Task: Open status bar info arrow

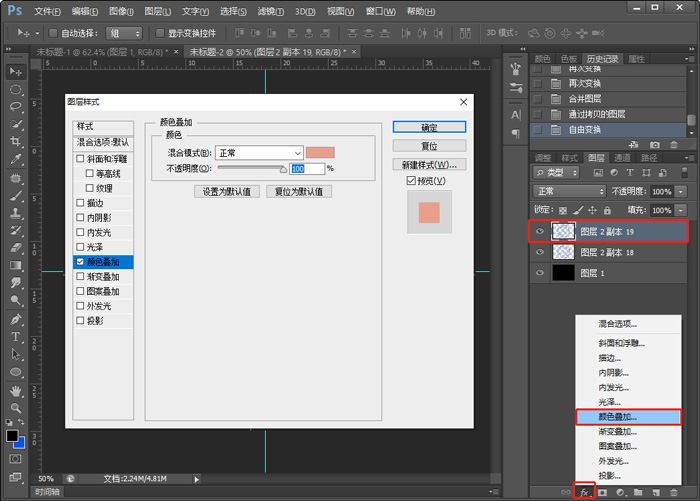Action: tap(197, 479)
